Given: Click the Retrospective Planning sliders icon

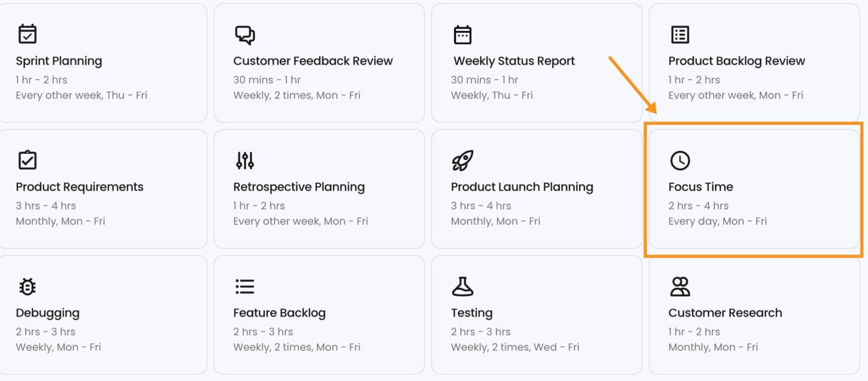Looking at the screenshot, I should [245, 160].
